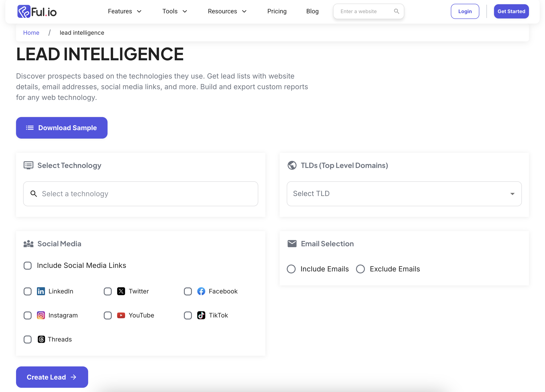
Task: Click the Twitter X icon
Action: [x=121, y=291]
